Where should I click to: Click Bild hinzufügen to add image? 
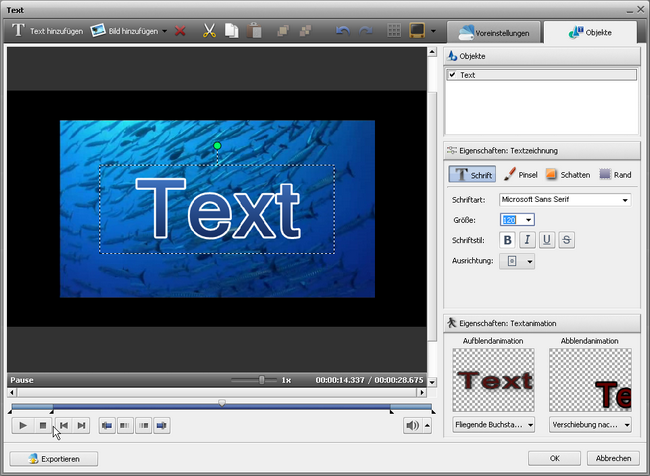(x=124, y=31)
